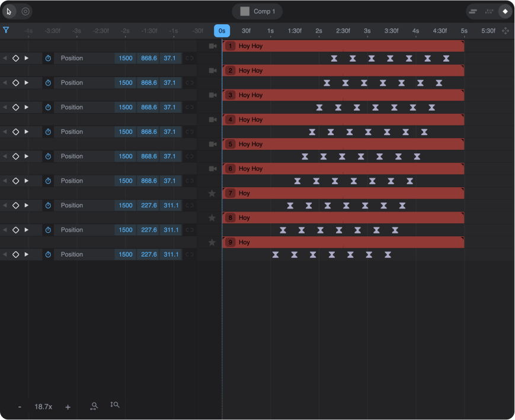The image size is (515, 420).
Task: Select the arrow pointer tool
Action: coord(9,11)
